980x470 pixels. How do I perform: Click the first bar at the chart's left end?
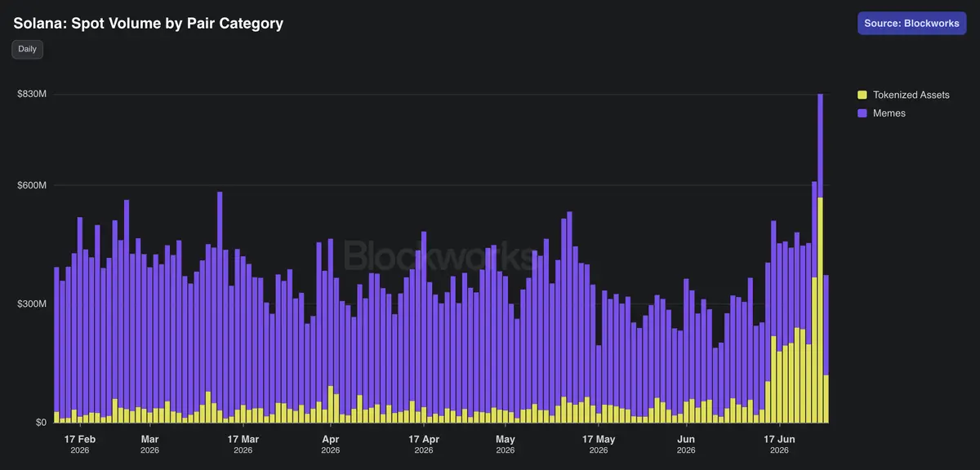point(56,345)
